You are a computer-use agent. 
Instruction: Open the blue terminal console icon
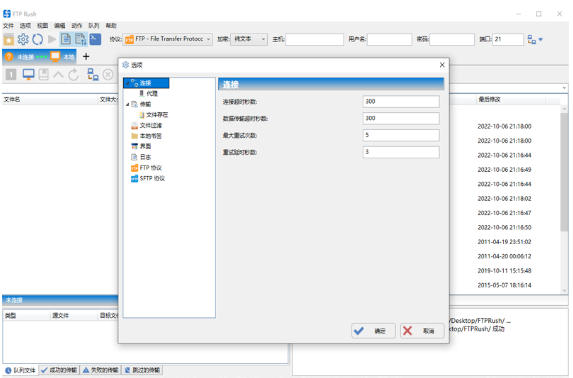95,39
